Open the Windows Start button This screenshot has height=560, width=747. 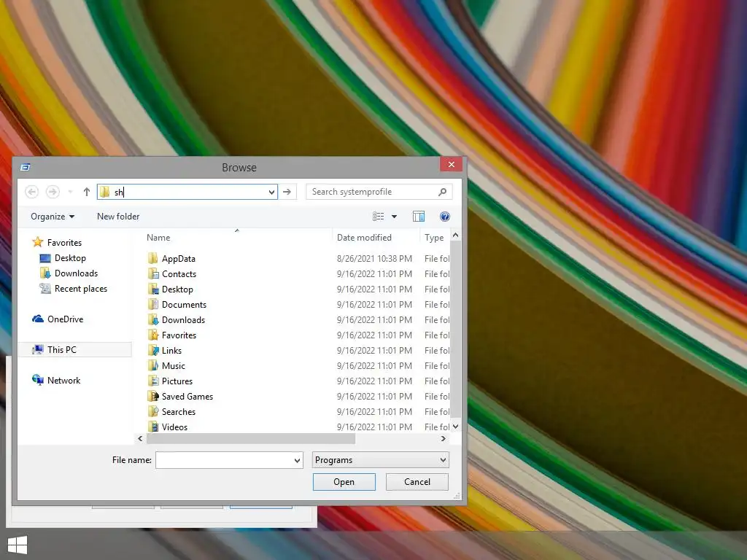pyautogui.click(x=18, y=545)
